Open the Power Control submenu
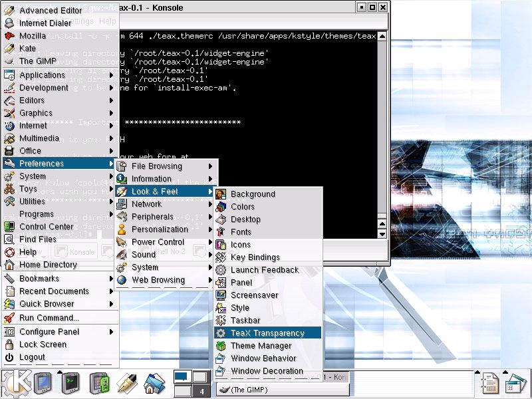532x399 pixels. 165,242
